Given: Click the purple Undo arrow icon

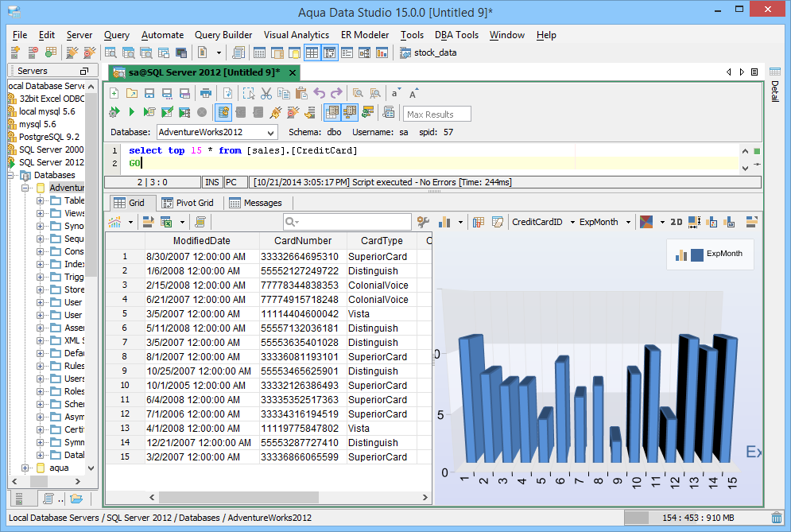Looking at the screenshot, I should coord(320,93).
